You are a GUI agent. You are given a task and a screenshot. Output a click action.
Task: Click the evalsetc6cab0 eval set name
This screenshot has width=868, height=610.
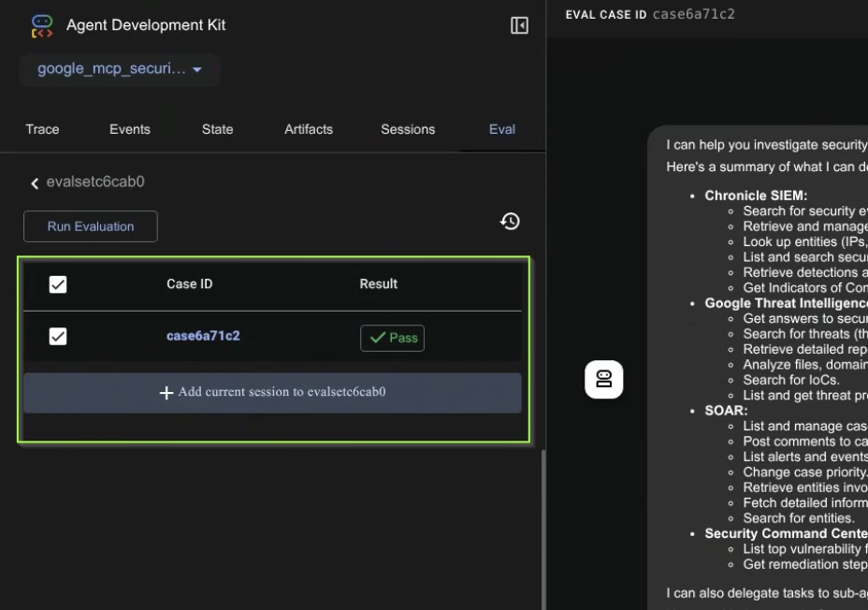point(95,182)
